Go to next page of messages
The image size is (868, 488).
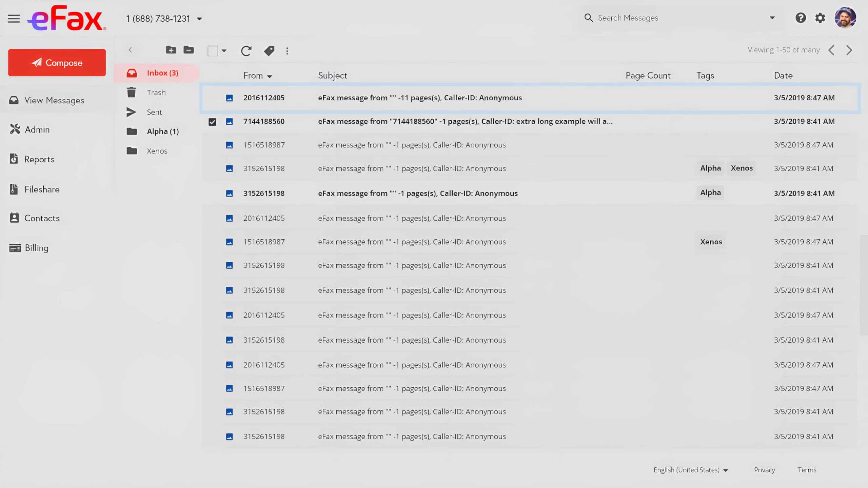pos(849,50)
